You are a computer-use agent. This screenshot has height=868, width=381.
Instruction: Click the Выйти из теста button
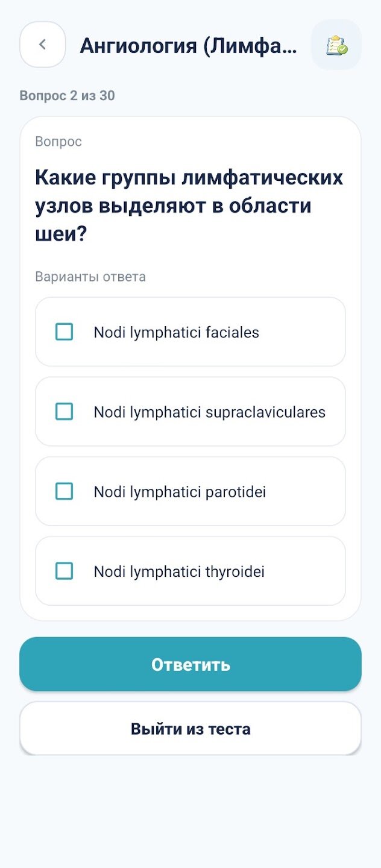point(190,728)
